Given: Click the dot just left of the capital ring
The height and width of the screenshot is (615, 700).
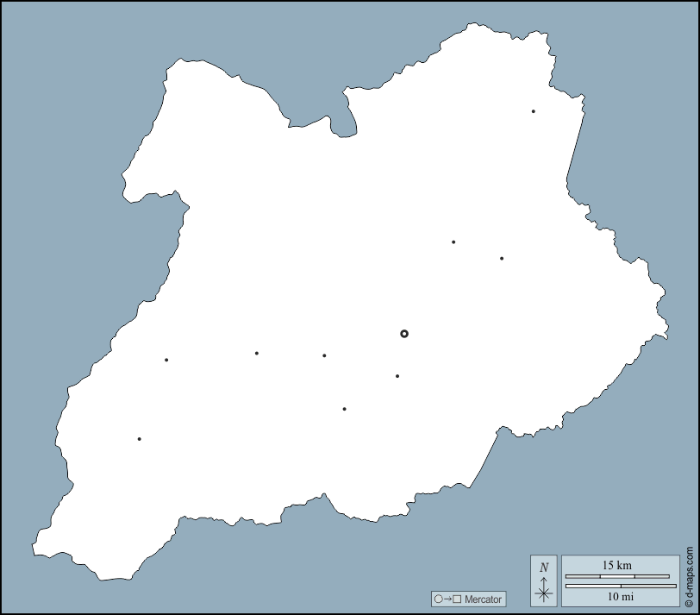Looking at the screenshot, I should 324,355.
